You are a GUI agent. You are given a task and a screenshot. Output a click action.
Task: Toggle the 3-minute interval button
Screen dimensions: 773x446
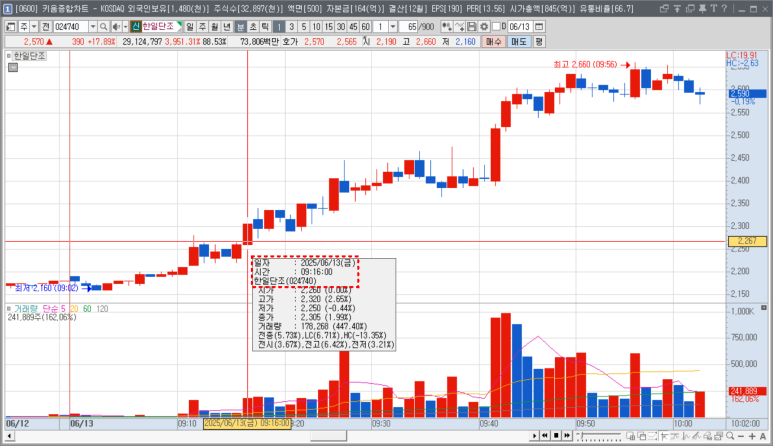291,27
